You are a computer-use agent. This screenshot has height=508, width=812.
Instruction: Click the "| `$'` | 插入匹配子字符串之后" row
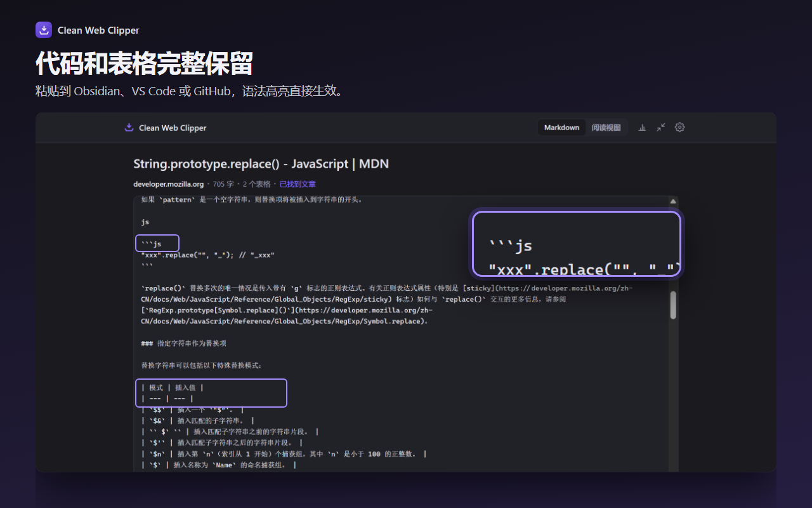click(221, 443)
